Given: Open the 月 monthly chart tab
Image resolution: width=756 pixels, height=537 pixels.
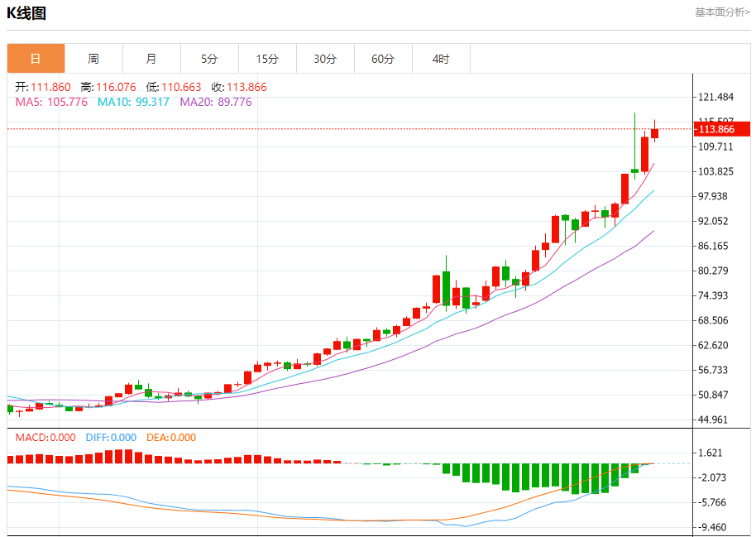Looking at the screenshot, I should pos(151,59).
